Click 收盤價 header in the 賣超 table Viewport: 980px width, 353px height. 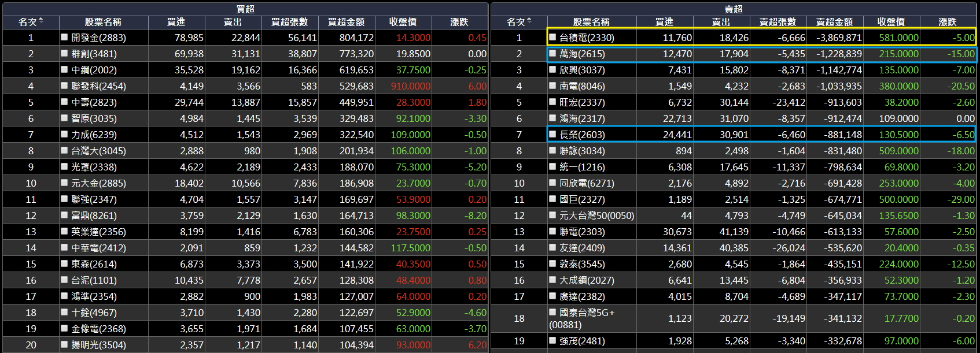(x=891, y=22)
